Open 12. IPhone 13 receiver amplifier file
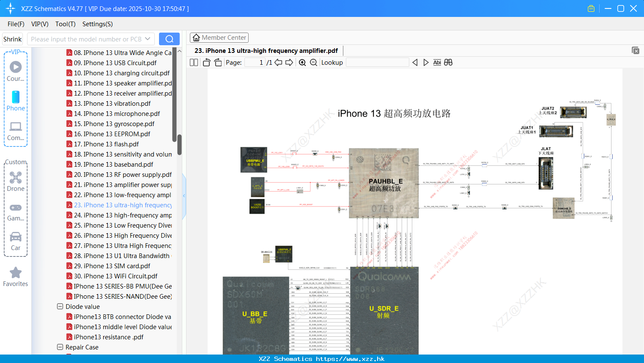 pyautogui.click(x=119, y=93)
